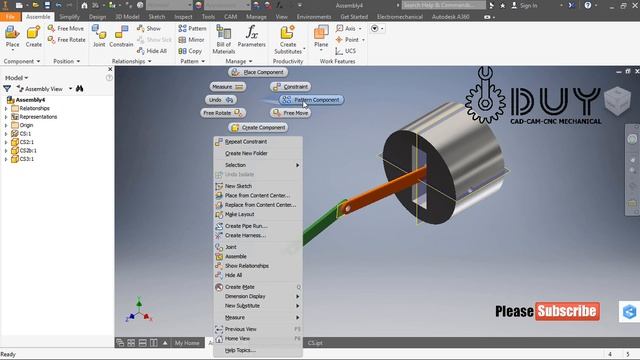Click the filter funnel icon in browser
This screenshot has width=640, height=360.
tap(7, 89)
